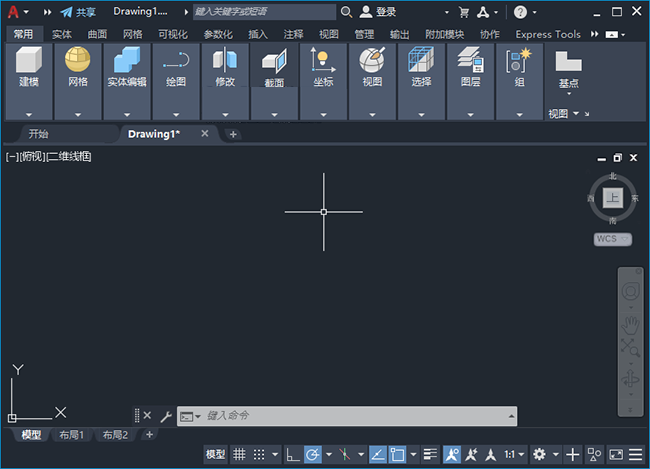This screenshot has width=650, height=469.
Task: Toggle polar tracking in status bar
Action: click(313, 454)
